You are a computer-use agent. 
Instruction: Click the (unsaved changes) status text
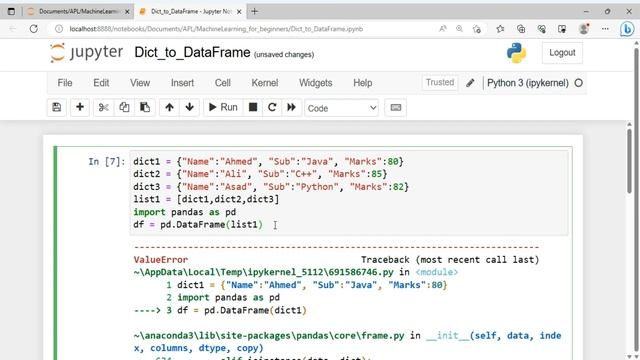pos(284,55)
